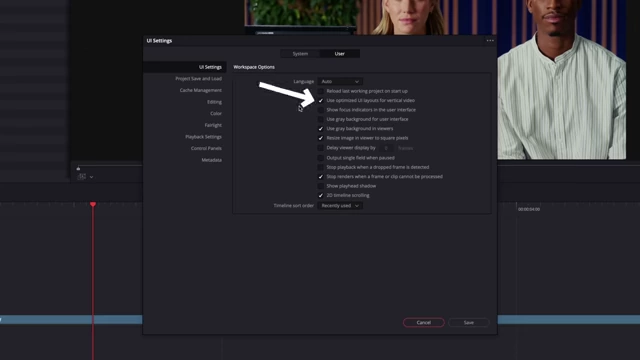Image resolution: width=640 pixels, height=360 pixels.
Task: Enable Stop playback when dropped frame detected
Action: pyautogui.click(x=321, y=167)
